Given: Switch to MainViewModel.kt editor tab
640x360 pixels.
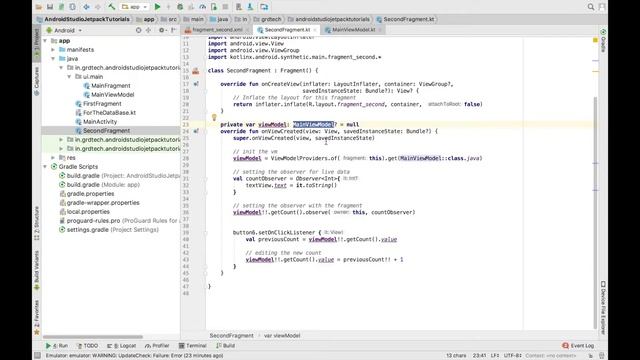Looking at the screenshot, I should (353, 30).
